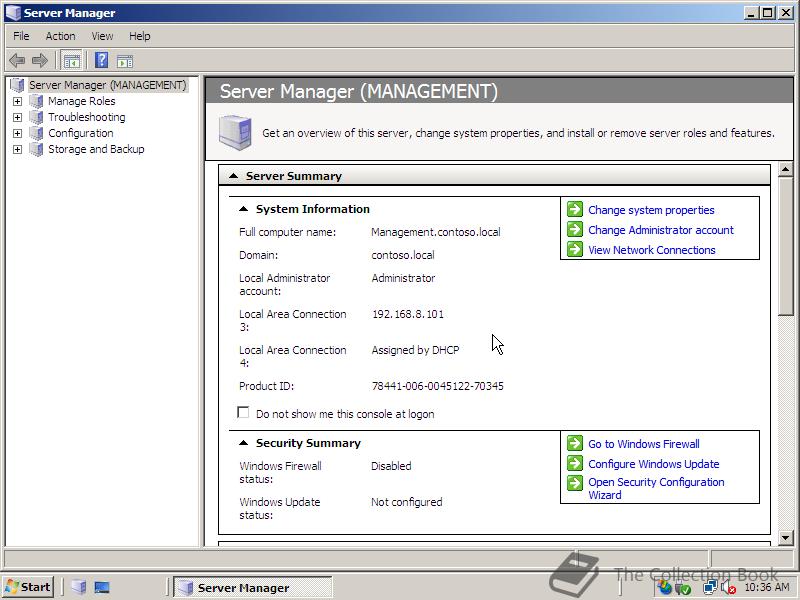Click the Back arrow toolbar icon
Screen dimensions: 800x600
point(17,61)
